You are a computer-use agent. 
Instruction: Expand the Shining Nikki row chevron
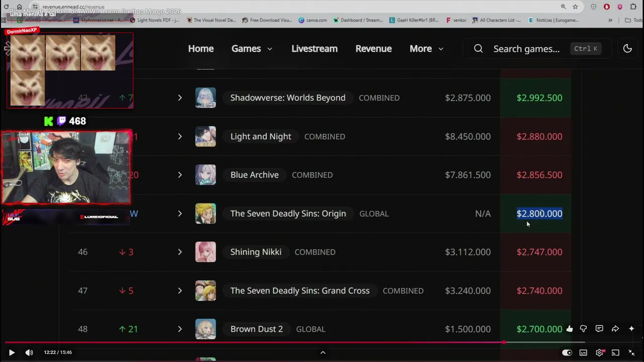click(x=180, y=252)
